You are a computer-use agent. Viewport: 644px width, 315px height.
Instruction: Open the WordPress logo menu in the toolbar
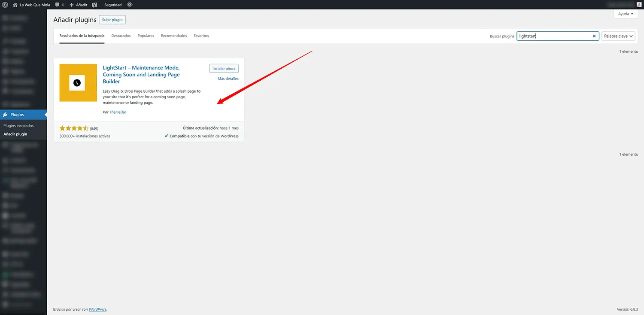(5, 5)
